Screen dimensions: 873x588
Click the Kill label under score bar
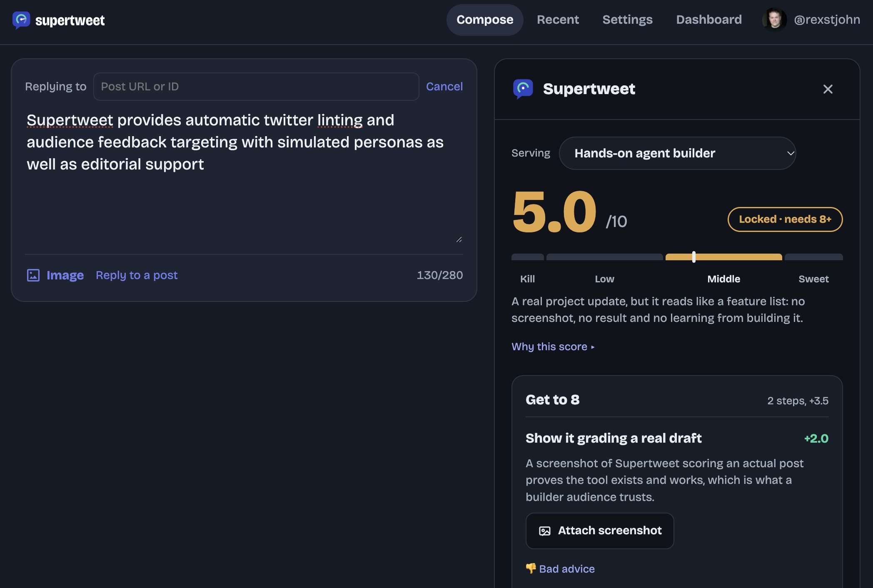(527, 279)
